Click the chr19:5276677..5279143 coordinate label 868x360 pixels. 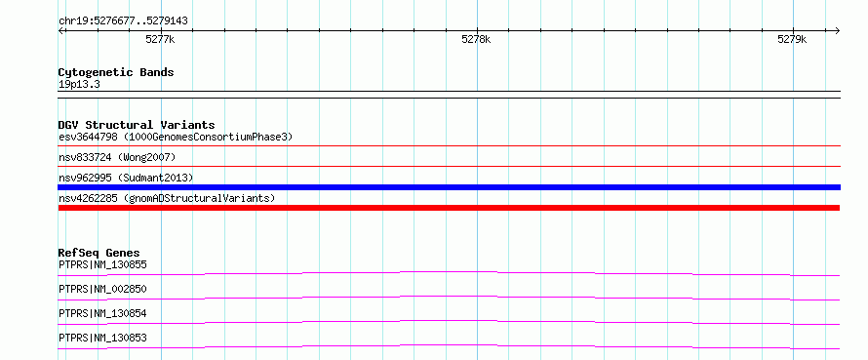click(x=123, y=21)
